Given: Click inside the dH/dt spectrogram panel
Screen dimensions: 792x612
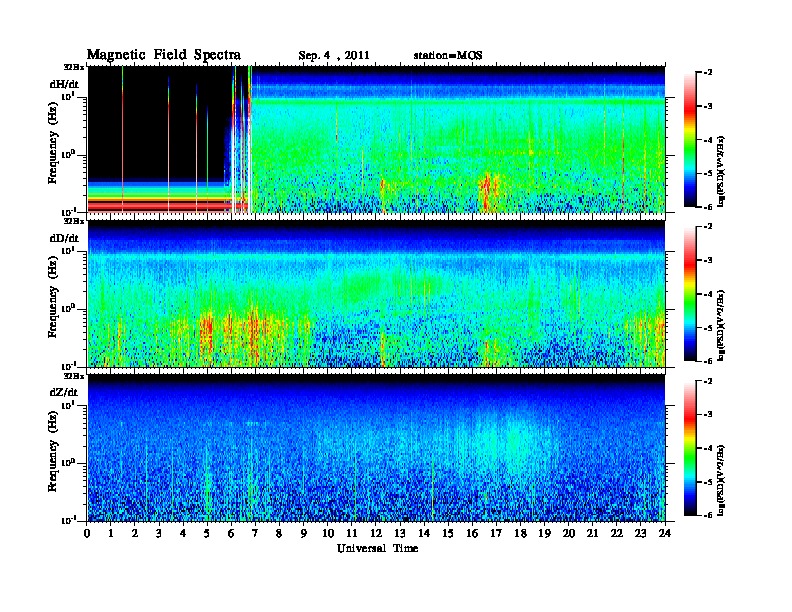Looking at the screenshot, I should click(x=376, y=139).
